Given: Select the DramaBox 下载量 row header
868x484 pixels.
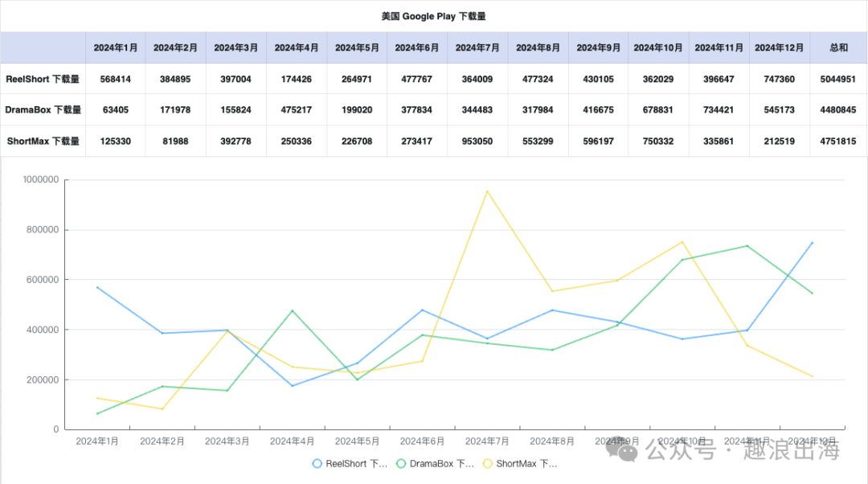Looking at the screenshot, I should click(x=43, y=109).
